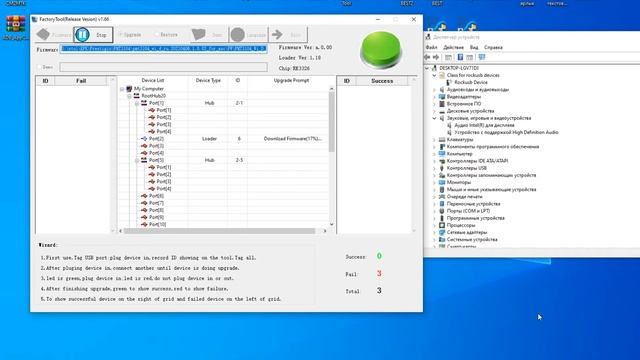This screenshot has width=640, height=360.
Task: Click the Demo path input field
Action: [164, 67]
